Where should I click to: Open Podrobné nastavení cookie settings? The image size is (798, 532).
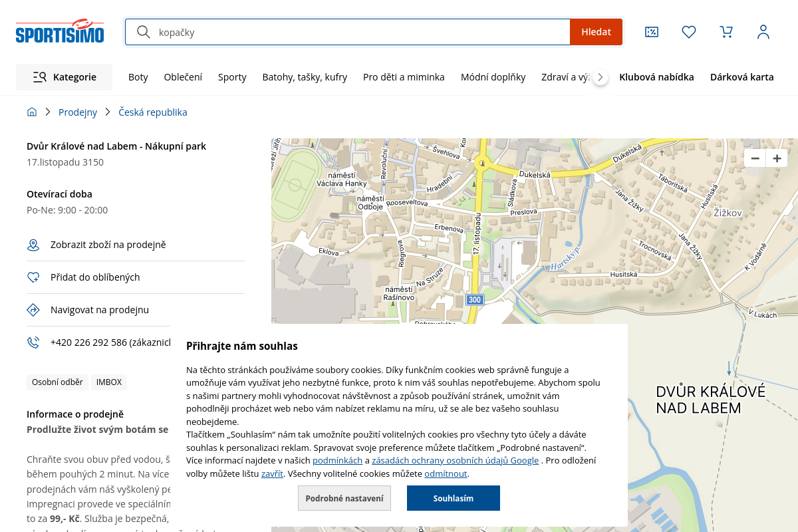click(344, 498)
